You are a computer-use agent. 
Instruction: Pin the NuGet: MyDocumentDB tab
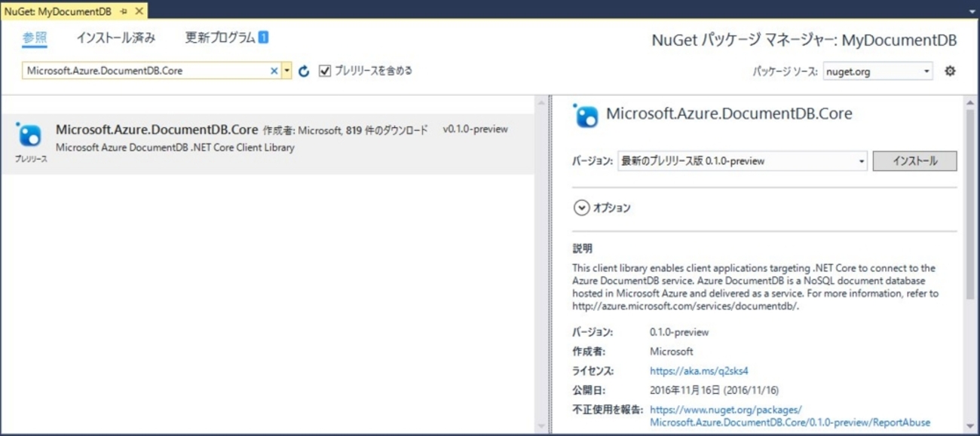124,11
